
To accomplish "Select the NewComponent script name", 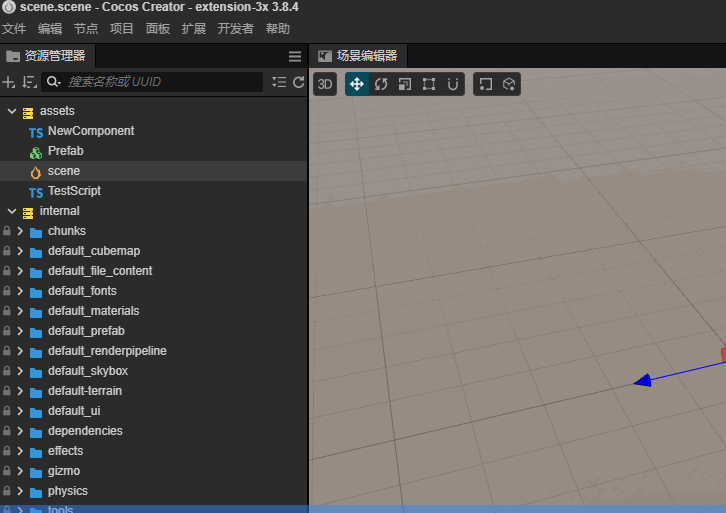I will click(91, 131).
